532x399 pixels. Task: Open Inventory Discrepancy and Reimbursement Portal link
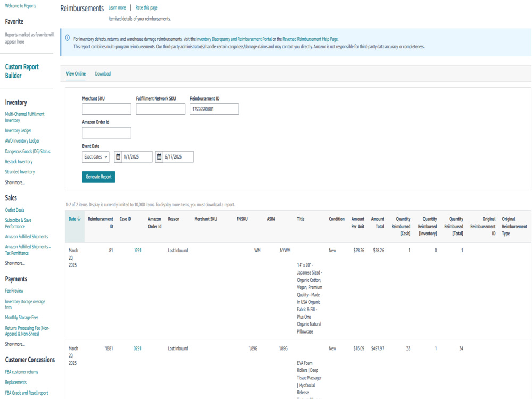click(x=234, y=39)
